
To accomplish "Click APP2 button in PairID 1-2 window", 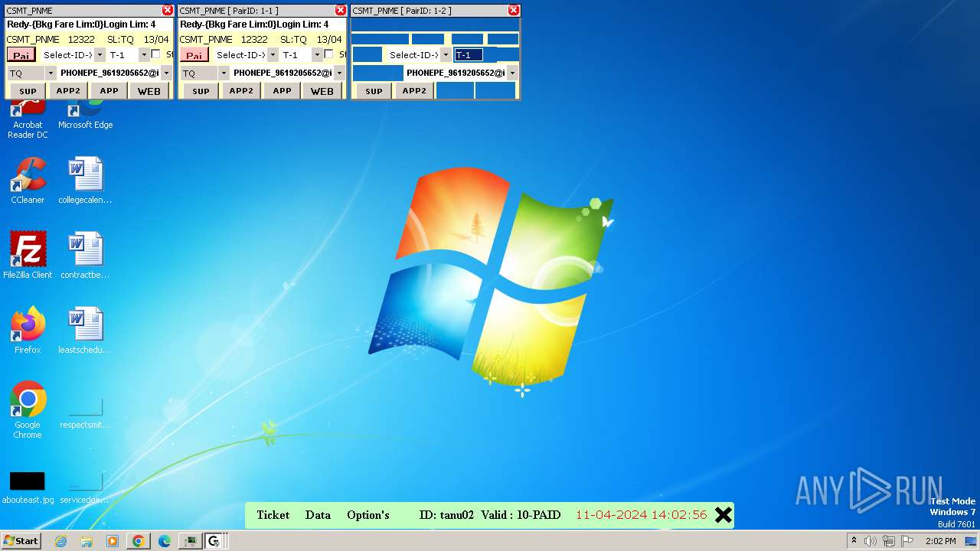I will pos(414,91).
